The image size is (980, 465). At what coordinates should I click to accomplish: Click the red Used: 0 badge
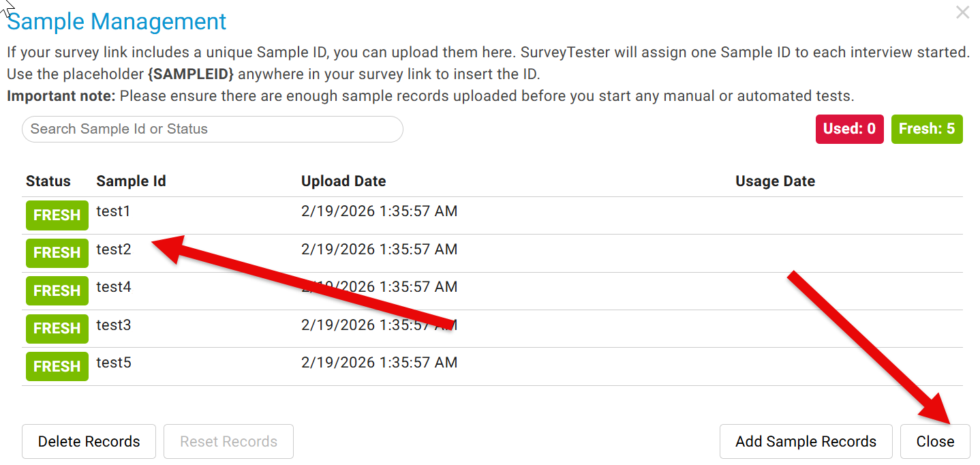pos(849,129)
